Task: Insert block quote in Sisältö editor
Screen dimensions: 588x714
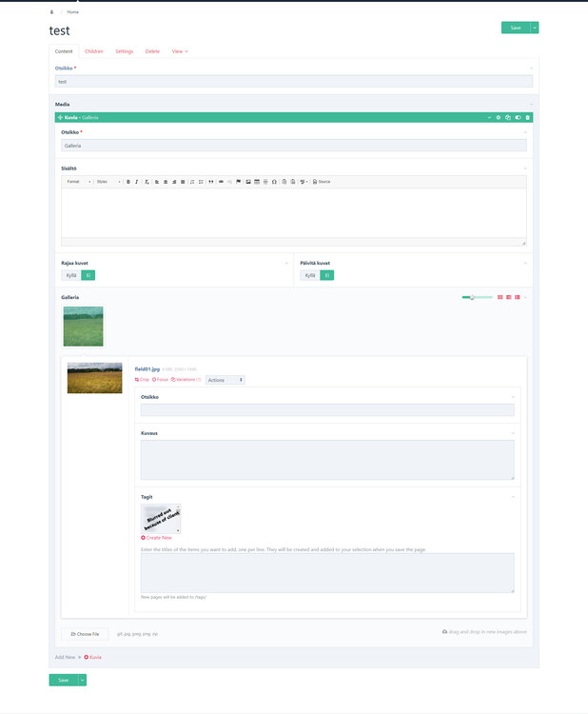Action: click(x=211, y=181)
